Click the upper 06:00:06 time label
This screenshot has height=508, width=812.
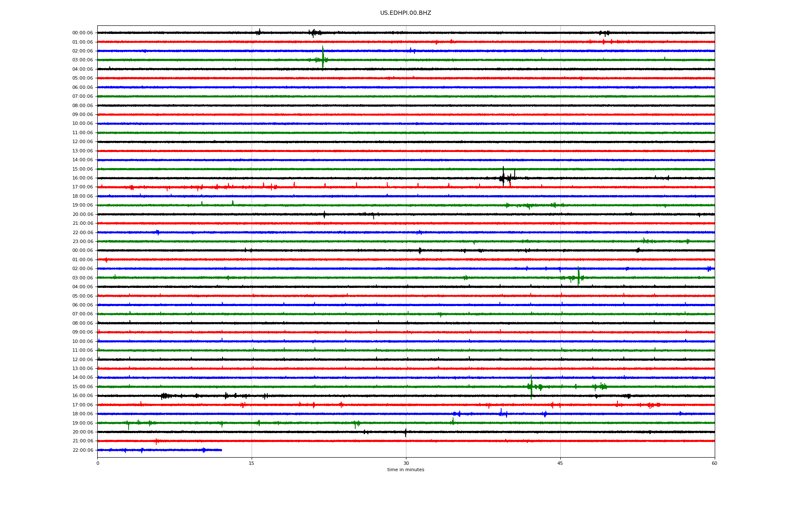click(82, 87)
